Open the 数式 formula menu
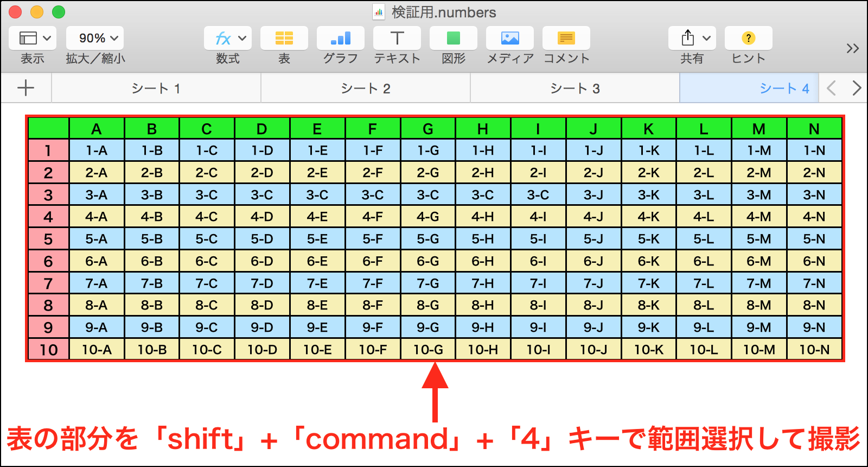The height and width of the screenshot is (467, 868). (228, 38)
